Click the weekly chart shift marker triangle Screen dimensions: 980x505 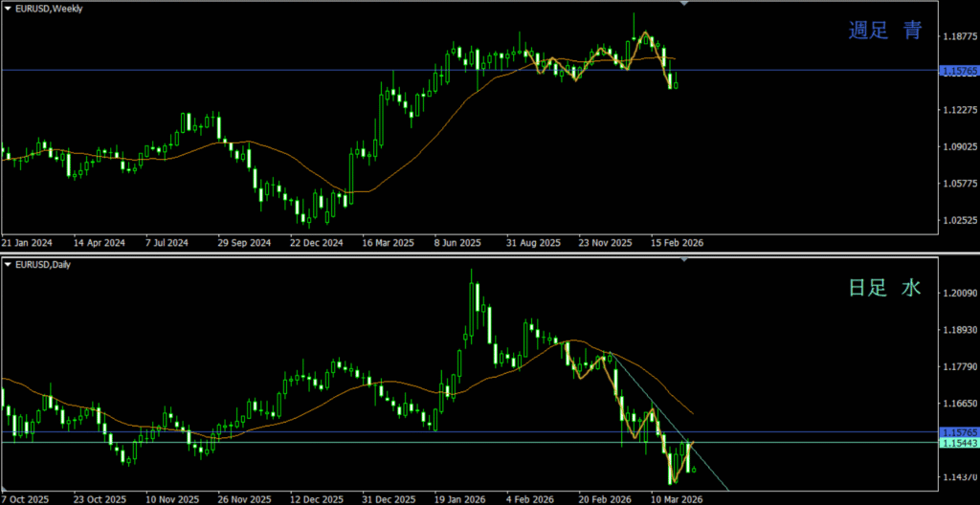[x=683, y=4]
